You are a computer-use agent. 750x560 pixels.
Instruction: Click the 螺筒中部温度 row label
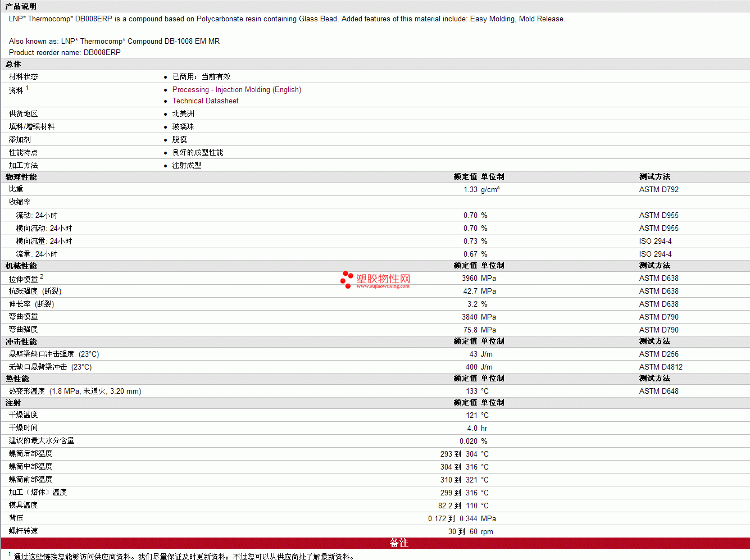[x=31, y=467]
